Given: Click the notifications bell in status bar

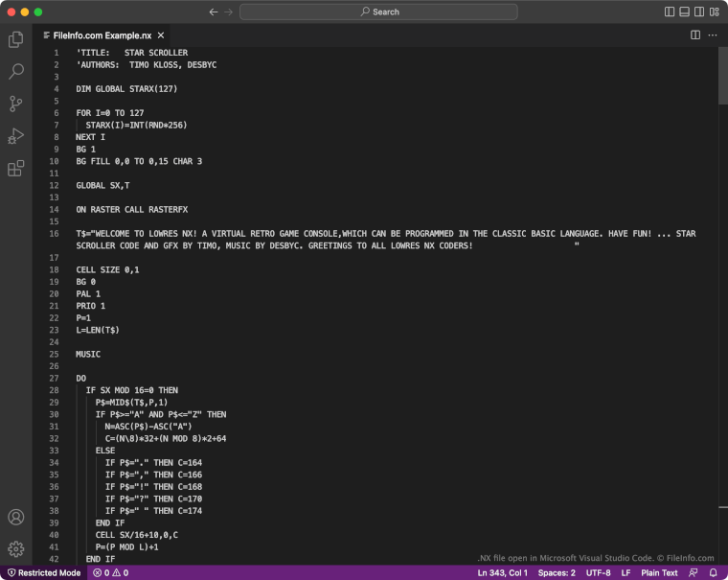Looking at the screenshot, I should click(713, 572).
